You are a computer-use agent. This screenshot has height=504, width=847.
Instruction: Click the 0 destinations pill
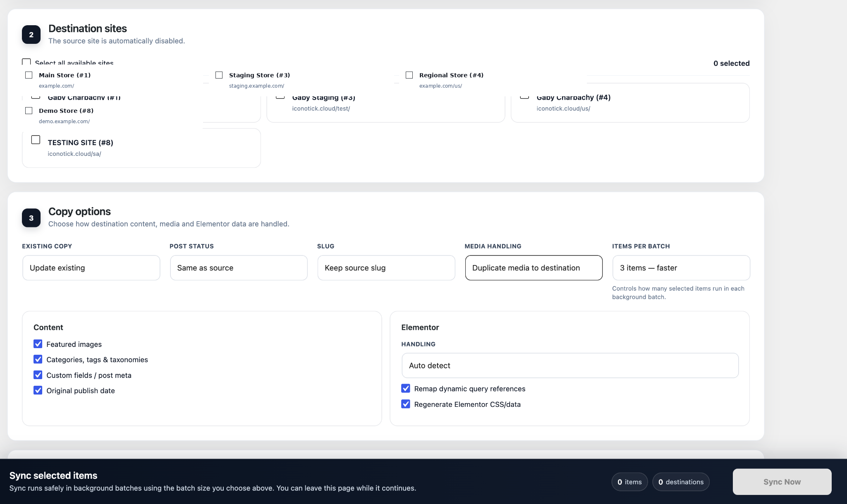681,482
